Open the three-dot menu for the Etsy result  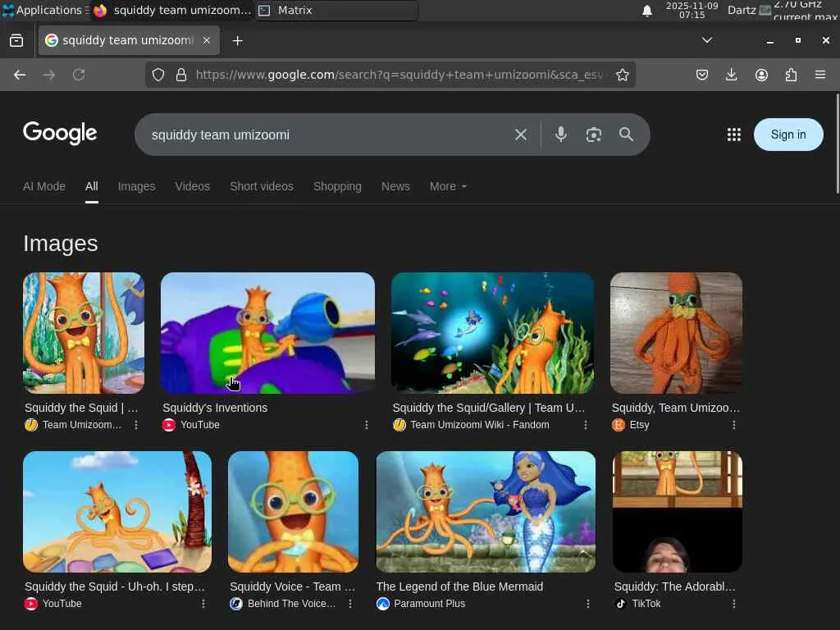point(734,425)
